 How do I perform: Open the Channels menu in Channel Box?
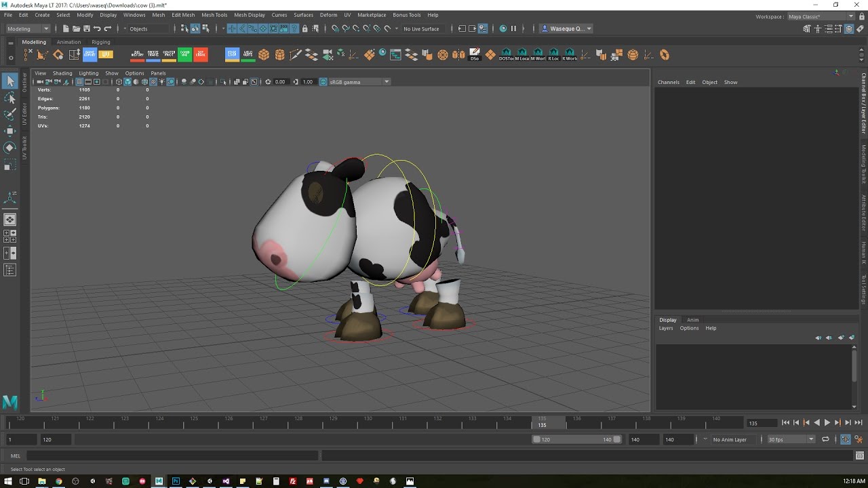click(668, 82)
